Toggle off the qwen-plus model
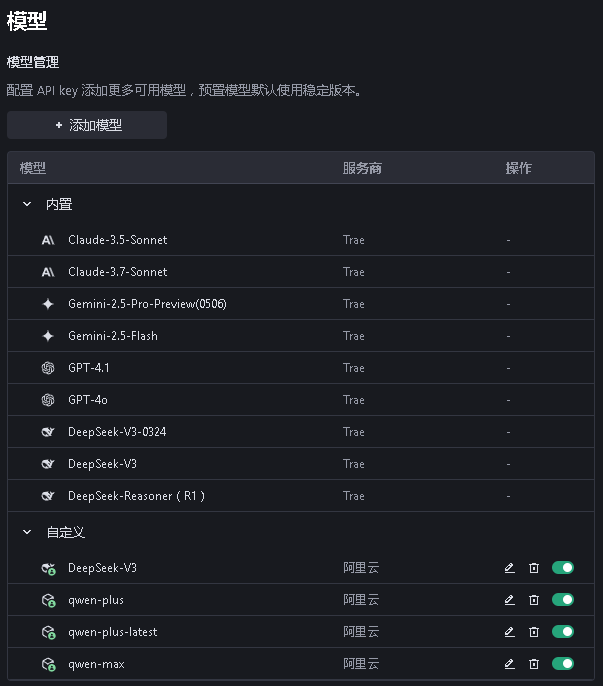 pos(563,600)
